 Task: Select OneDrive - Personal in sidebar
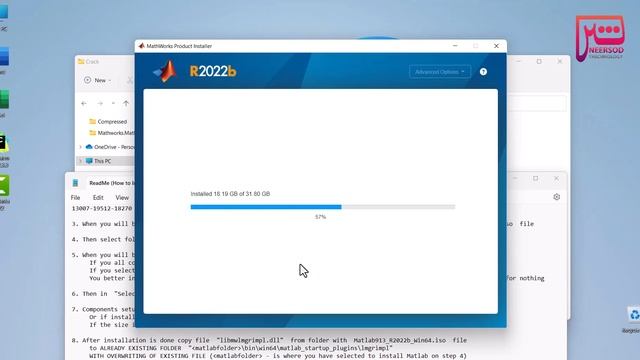pyautogui.click(x=110, y=147)
